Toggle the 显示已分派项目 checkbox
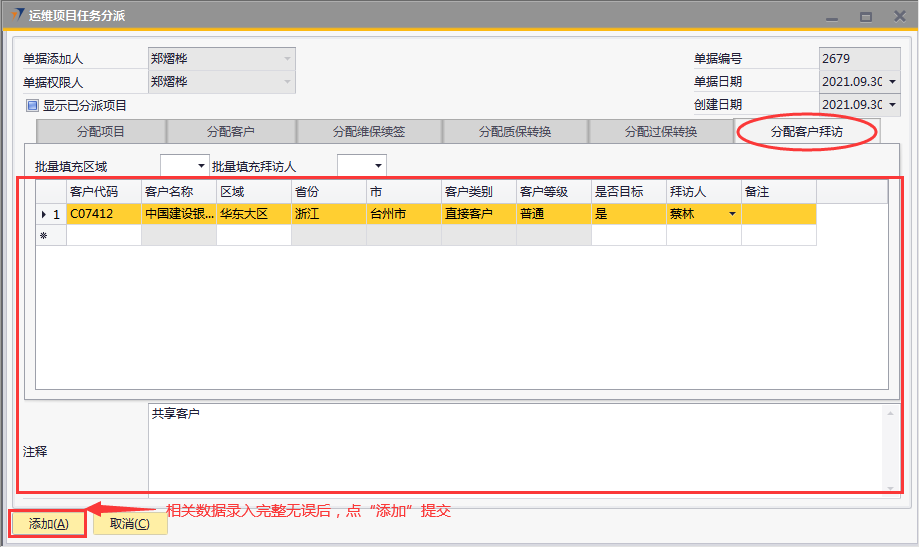Viewport: 920px width, 547px height. [x=32, y=105]
